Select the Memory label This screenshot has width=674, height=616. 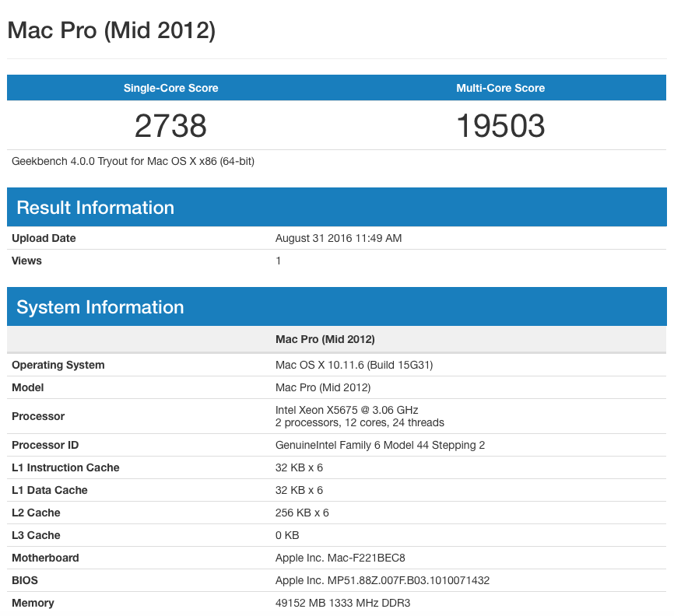[33, 603]
